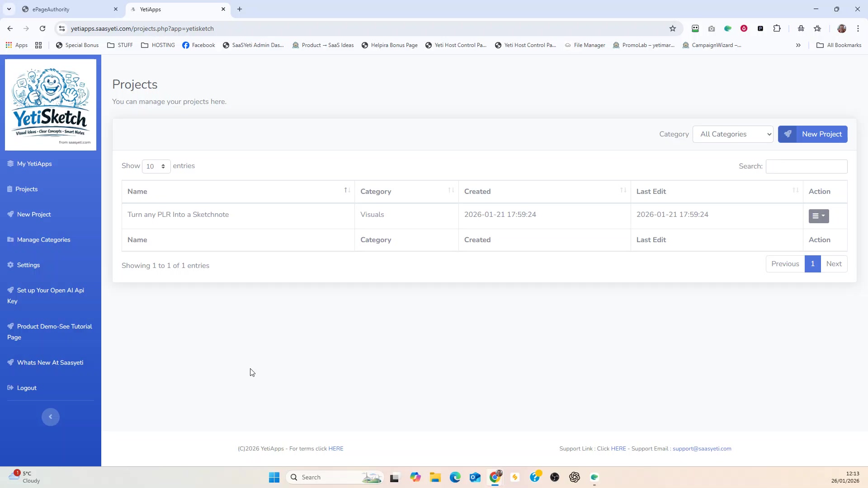Open Microsoft Edge from taskbar
The image size is (868, 488).
coord(455,477)
